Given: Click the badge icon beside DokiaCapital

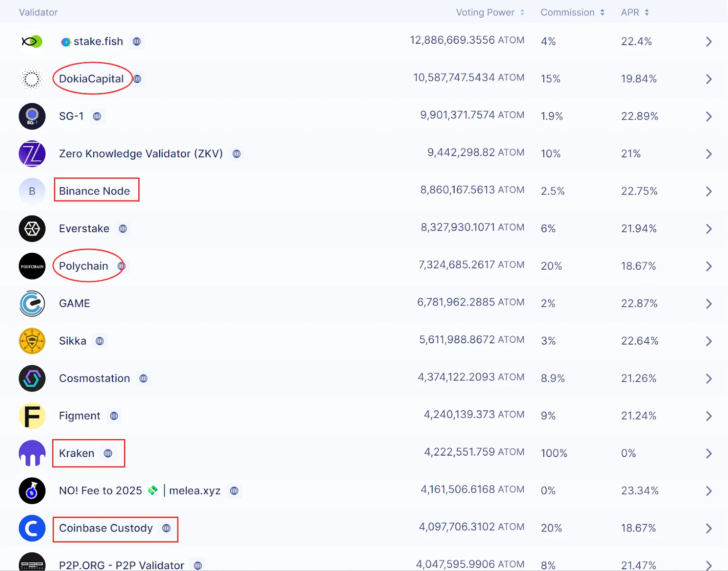Looking at the screenshot, I should (137, 79).
